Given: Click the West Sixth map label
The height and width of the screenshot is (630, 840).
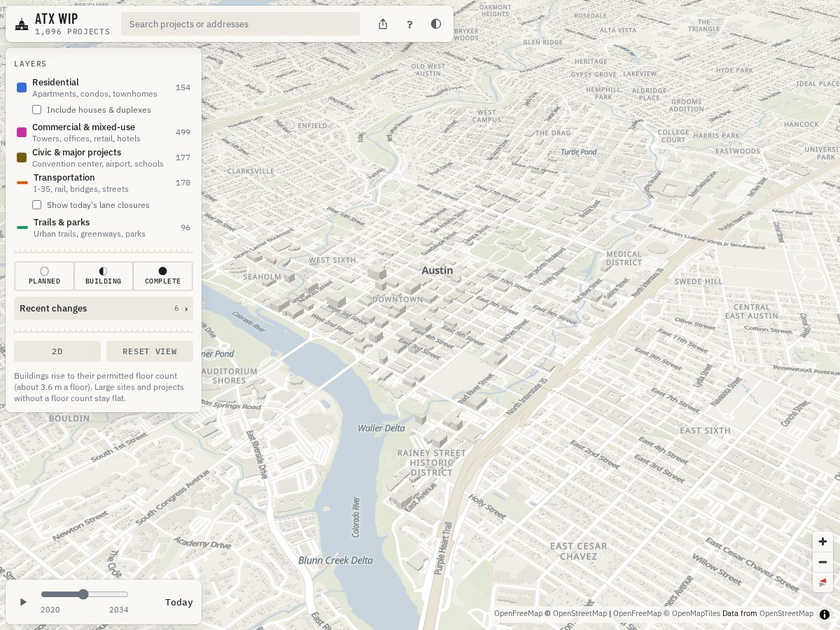Looking at the screenshot, I should [x=332, y=260].
